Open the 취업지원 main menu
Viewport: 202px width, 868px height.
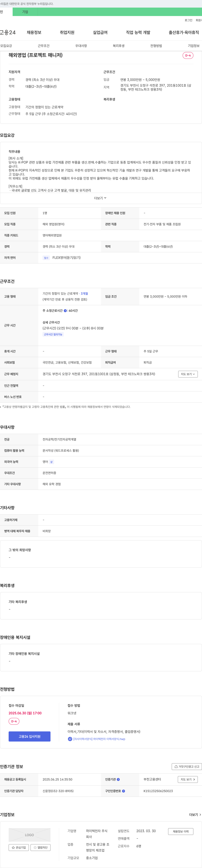point(67,32)
